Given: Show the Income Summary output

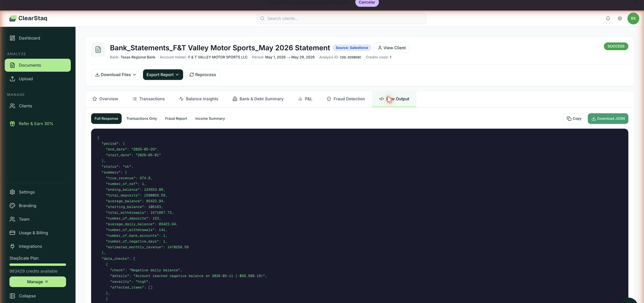Looking at the screenshot, I should (x=210, y=119).
